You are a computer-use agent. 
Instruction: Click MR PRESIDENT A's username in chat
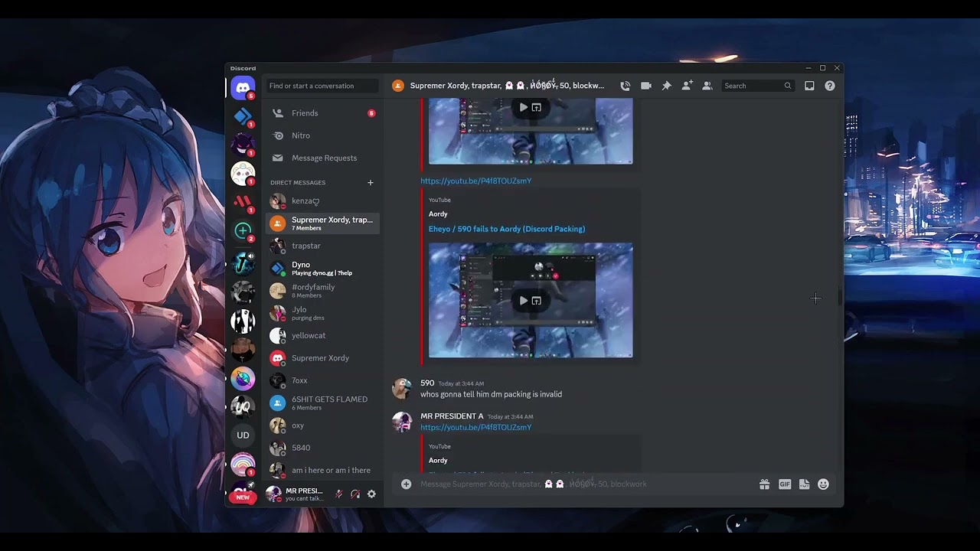pyautogui.click(x=452, y=416)
